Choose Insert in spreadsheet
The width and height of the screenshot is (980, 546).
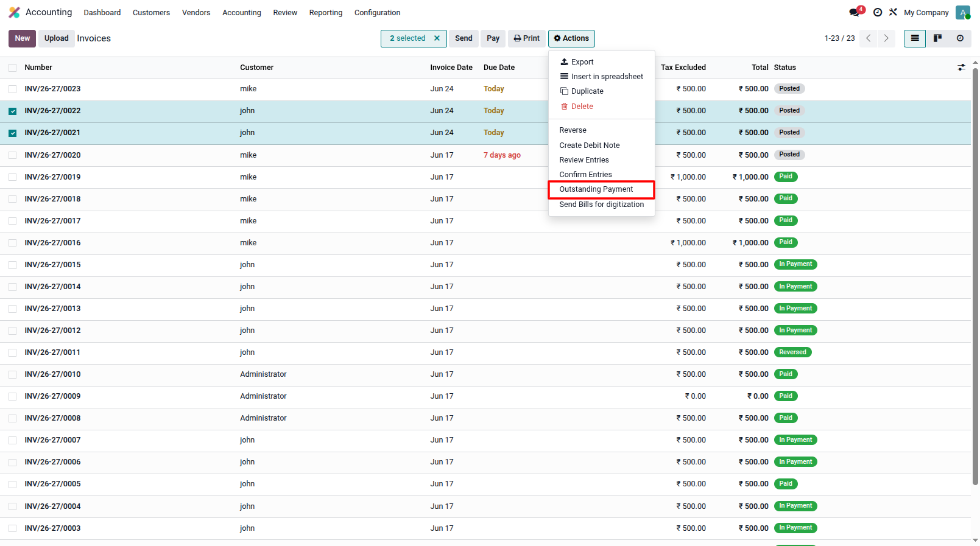pyautogui.click(x=602, y=77)
